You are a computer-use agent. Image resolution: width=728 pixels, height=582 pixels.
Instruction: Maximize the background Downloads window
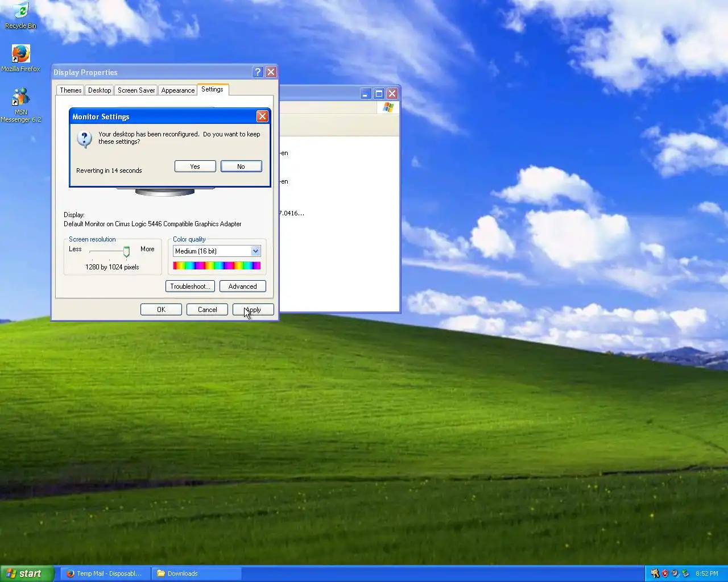tap(379, 93)
